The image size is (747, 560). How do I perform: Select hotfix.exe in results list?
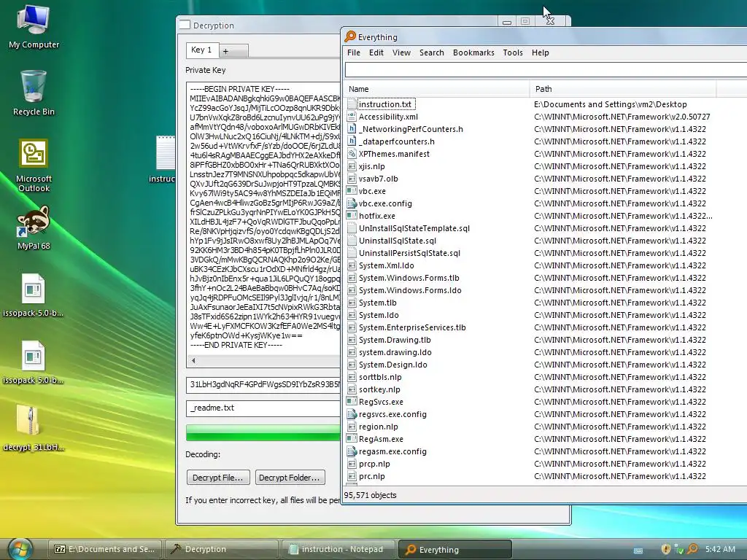point(377,216)
